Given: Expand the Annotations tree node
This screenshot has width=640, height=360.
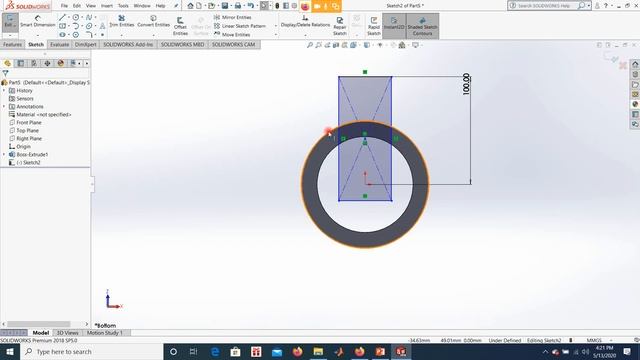Looking at the screenshot, I should [4, 107].
